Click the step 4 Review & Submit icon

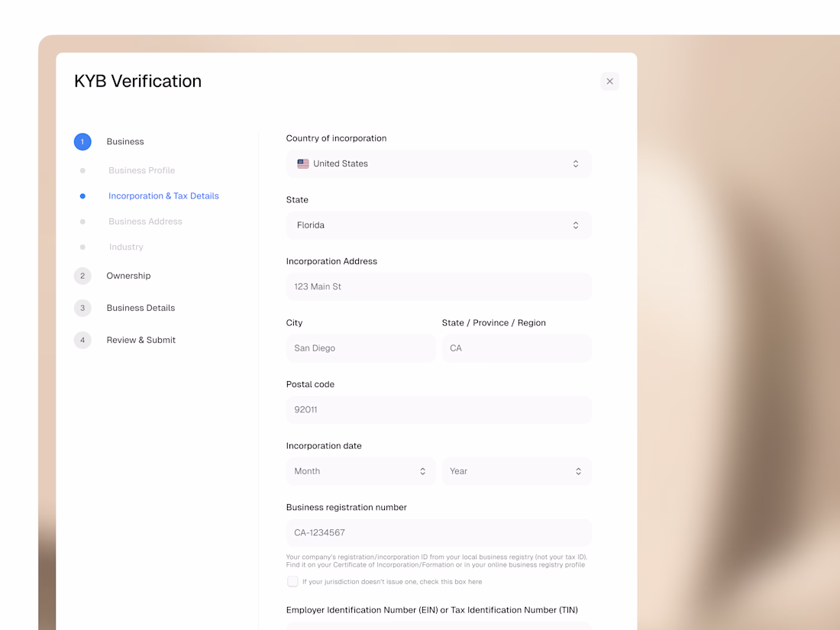click(82, 340)
